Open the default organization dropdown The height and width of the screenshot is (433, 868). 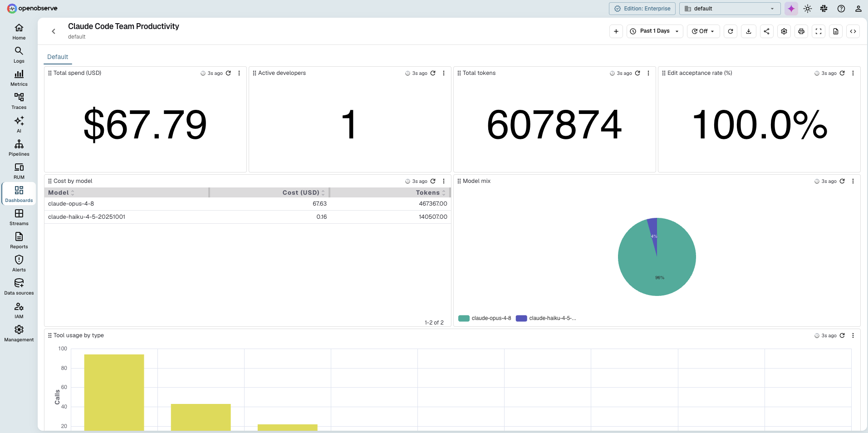730,9
